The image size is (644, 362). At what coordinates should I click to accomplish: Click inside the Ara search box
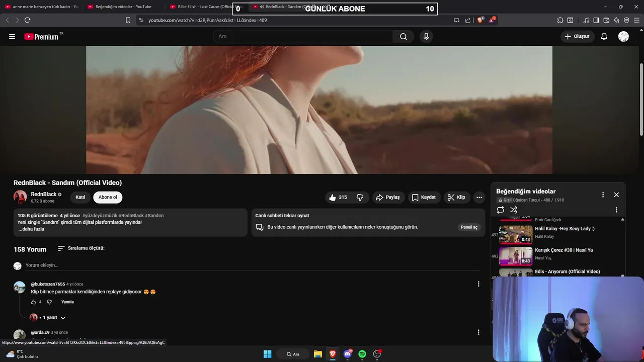[303, 37]
